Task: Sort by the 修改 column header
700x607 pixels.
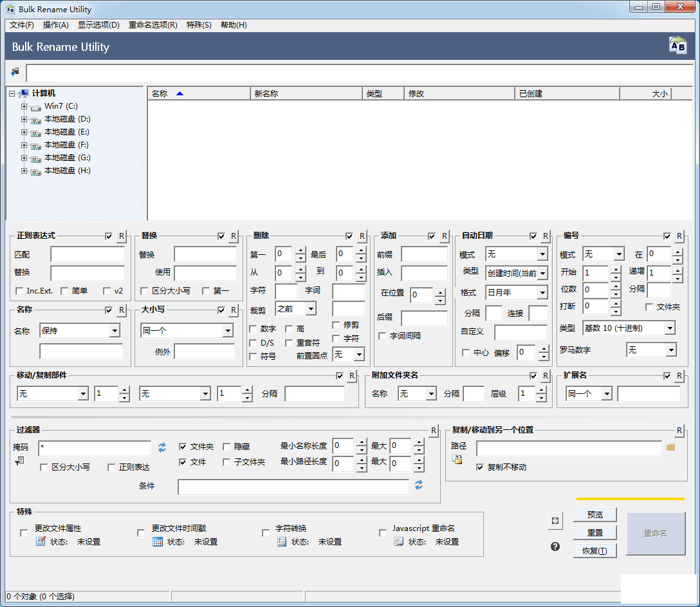Action: (x=459, y=93)
